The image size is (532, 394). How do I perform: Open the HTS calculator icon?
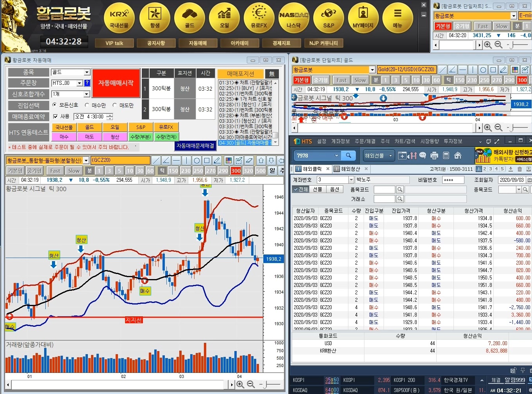[446, 156]
